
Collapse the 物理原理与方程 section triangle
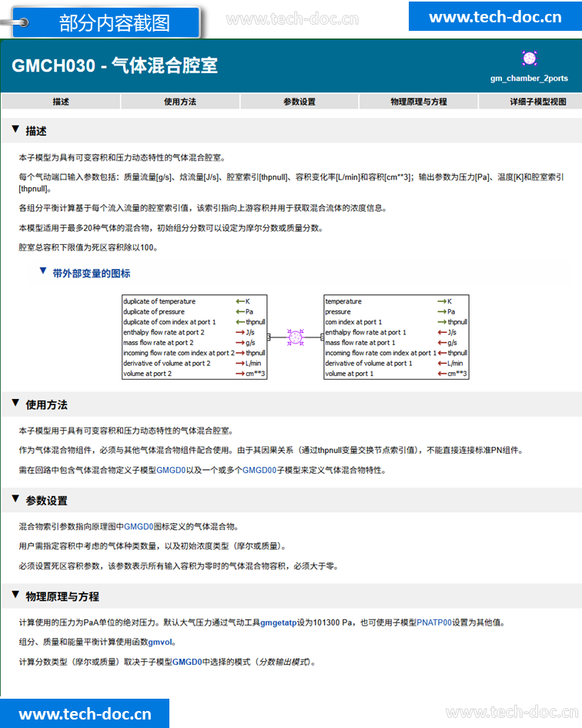click(x=15, y=595)
